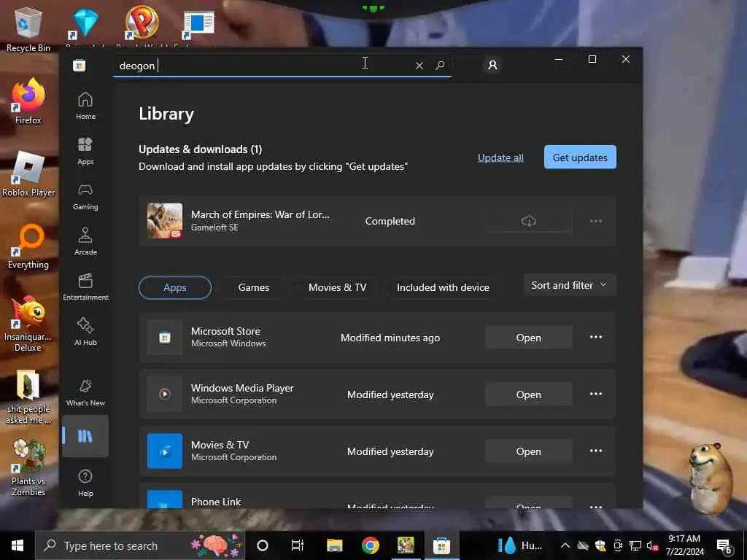Open File Explorer from taskbar

(334, 545)
